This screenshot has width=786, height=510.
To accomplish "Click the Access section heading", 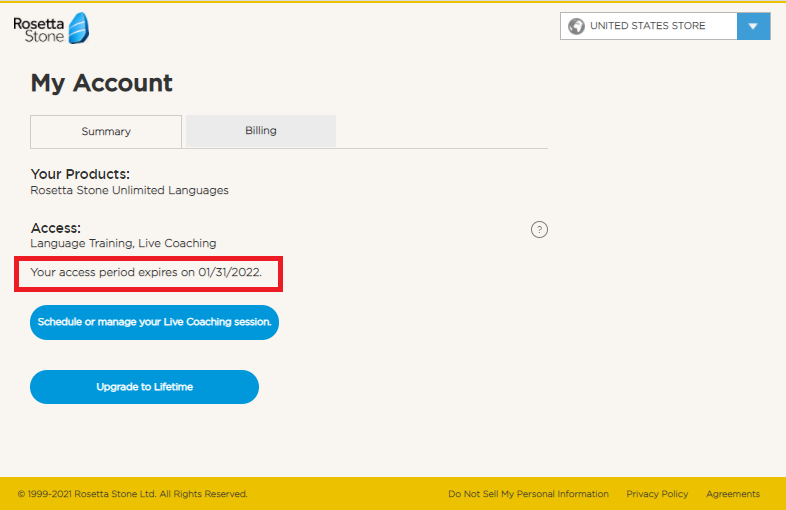I will 56,228.
